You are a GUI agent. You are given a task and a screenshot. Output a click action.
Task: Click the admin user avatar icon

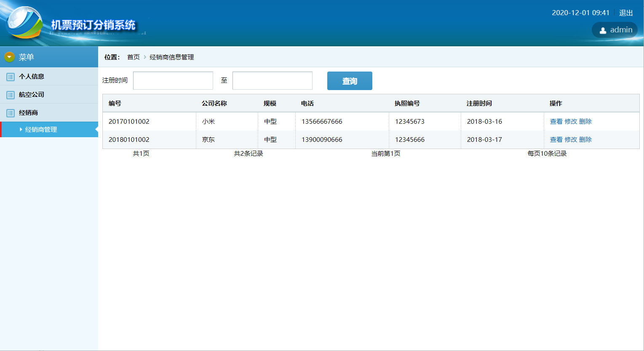[x=603, y=30]
